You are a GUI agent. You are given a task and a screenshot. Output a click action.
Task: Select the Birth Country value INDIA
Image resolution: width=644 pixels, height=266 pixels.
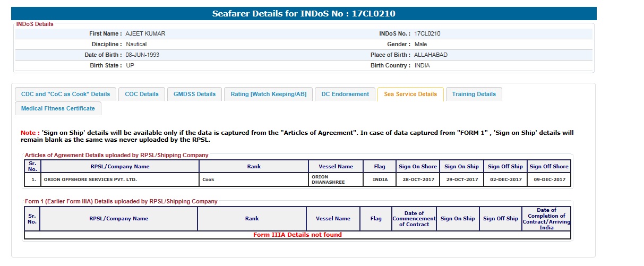pos(422,65)
